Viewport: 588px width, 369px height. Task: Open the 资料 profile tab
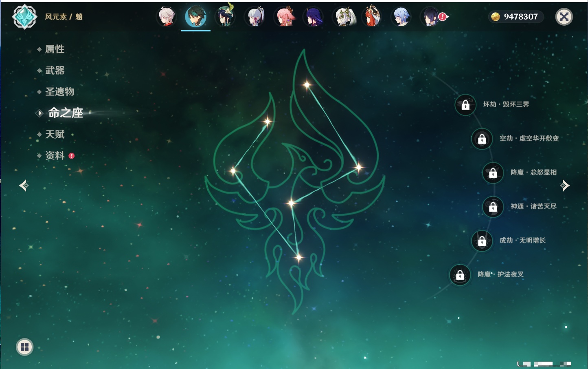(x=55, y=155)
